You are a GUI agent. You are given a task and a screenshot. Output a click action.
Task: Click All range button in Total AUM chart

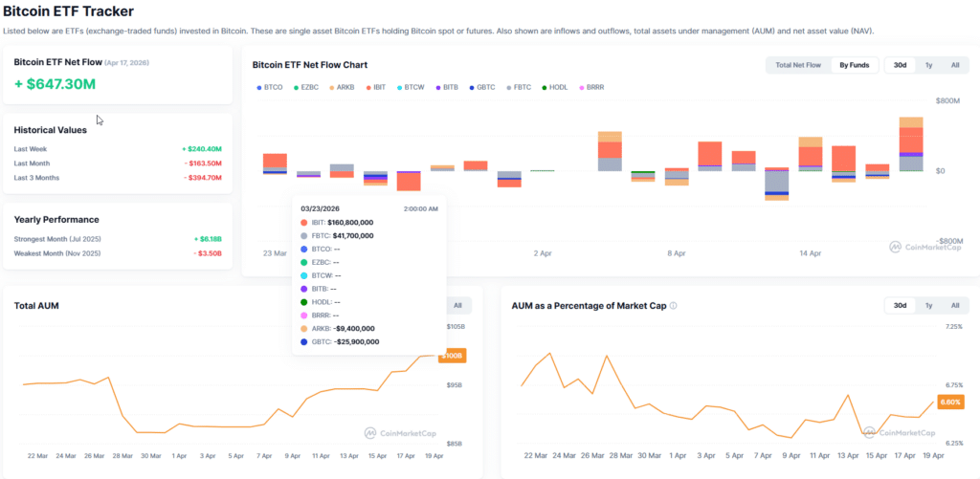pyautogui.click(x=457, y=305)
